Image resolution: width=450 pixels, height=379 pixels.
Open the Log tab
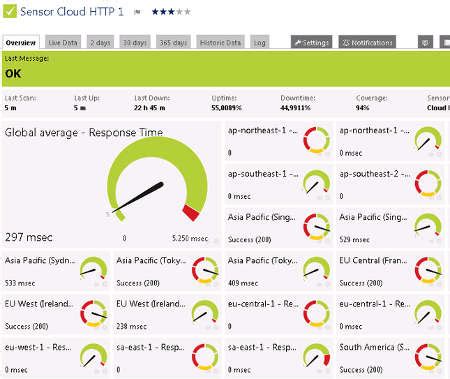click(x=260, y=42)
